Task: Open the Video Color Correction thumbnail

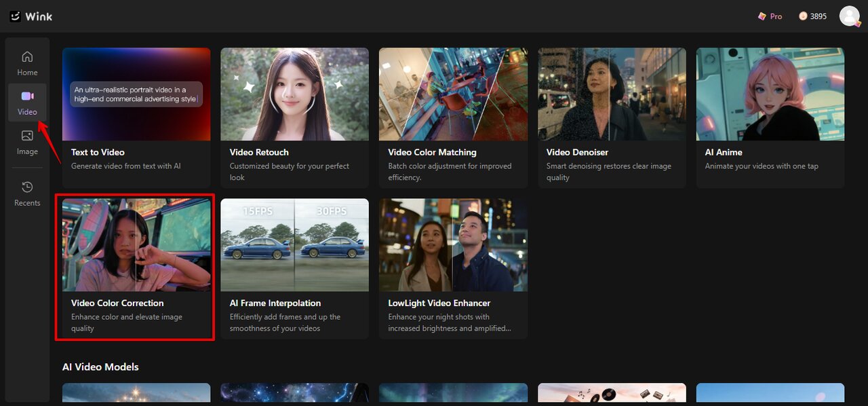Action: coord(136,245)
